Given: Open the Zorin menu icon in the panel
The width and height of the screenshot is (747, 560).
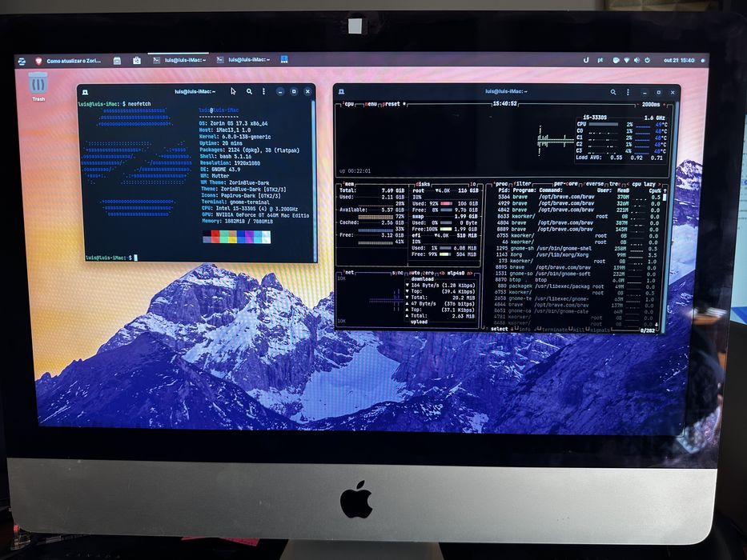Looking at the screenshot, I should 22,61.
